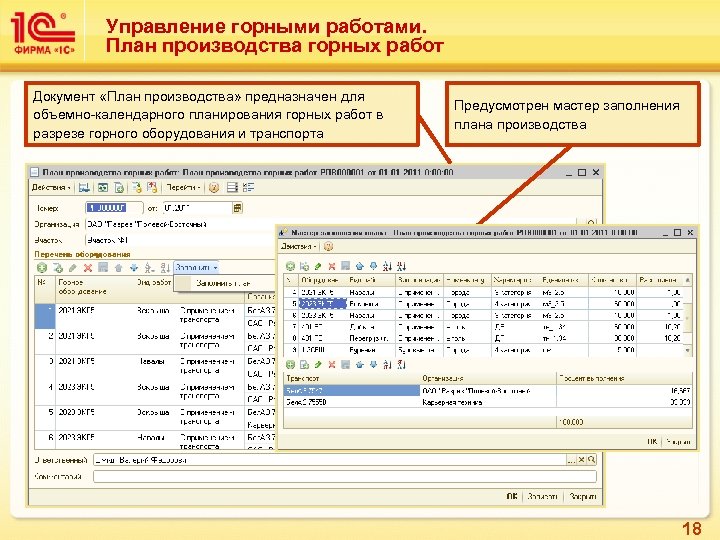Move row up in the upper Мастер table toolbar
The height and width of the screenshot is (540, 720).
click(360, 266)
